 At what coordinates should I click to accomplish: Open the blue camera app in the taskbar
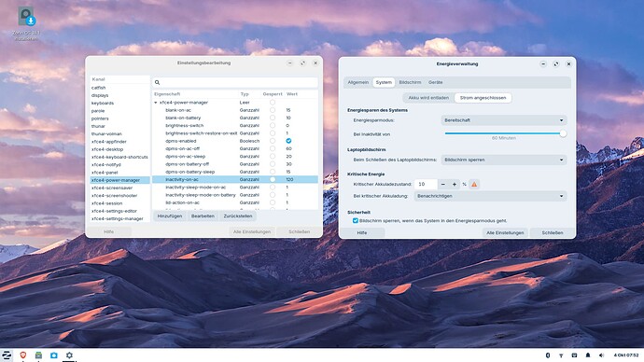coord(54,355)
